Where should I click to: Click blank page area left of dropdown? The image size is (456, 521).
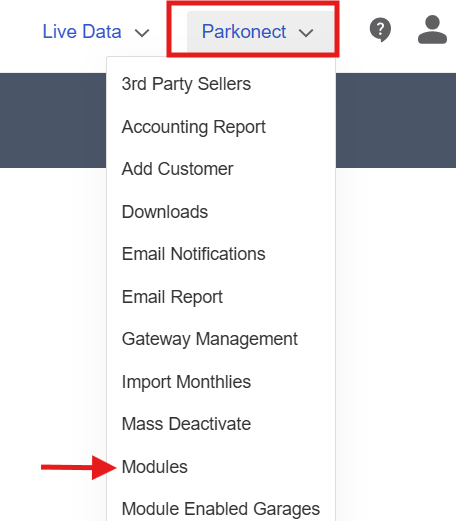coord(53,300)
